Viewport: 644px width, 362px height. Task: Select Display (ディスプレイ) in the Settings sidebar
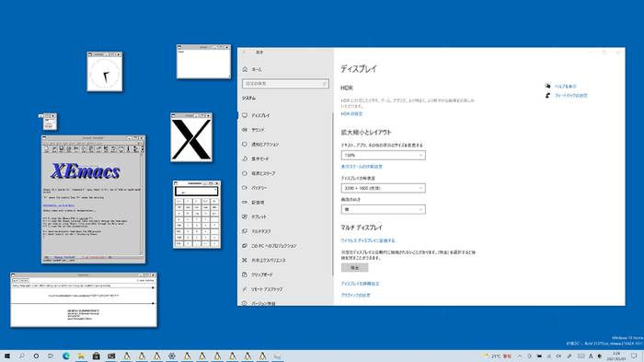click(260, 115)
